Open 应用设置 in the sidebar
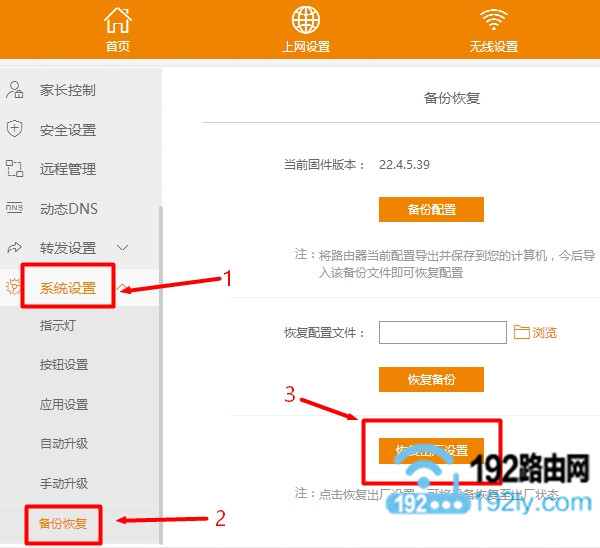Screen dimensions: 600x548 point(64,404)
